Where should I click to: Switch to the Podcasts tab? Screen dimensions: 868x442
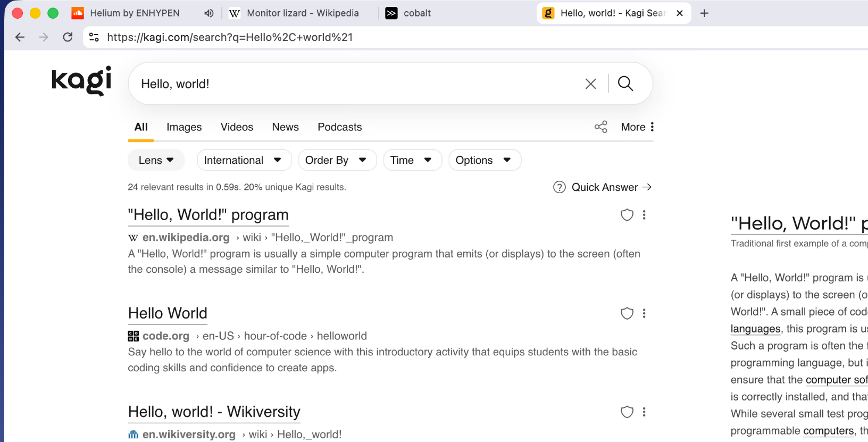click(x=340, y=127)
